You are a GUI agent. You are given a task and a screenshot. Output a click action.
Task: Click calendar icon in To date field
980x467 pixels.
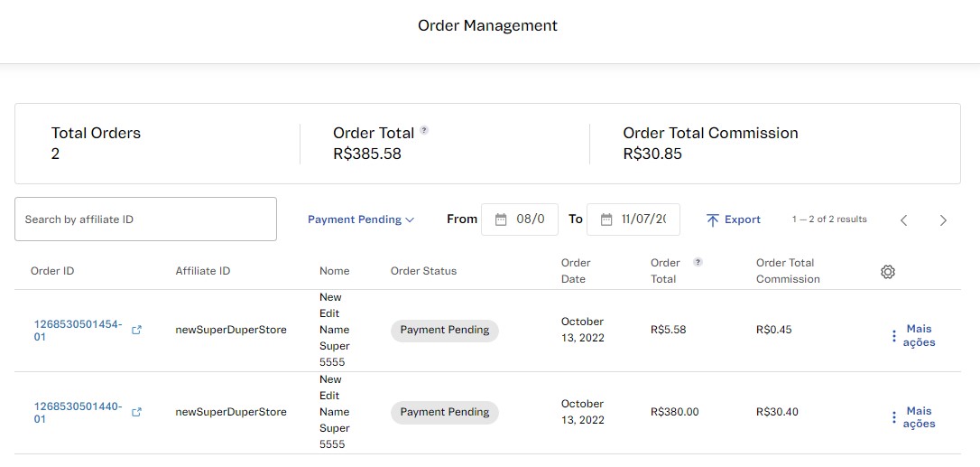point(606,219)
